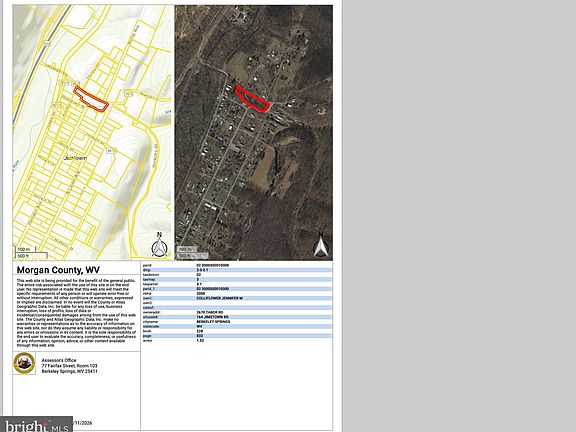This screenshot has height=432, width=576.
Task: Click the state code value "WV"
Action: pos(199,326)
